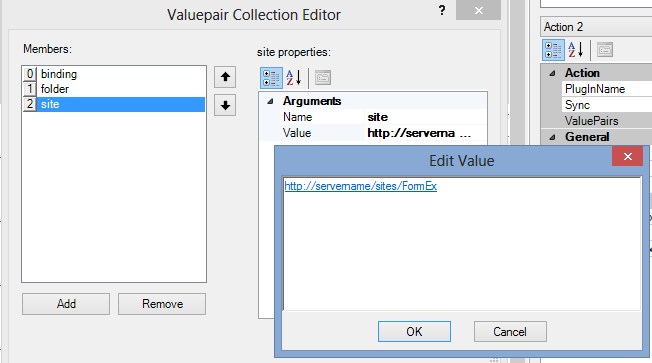Collapse the General category in the Action 2 panel
Image resolution: width=652 pixels, height=363 pixels.
(552, 137)
